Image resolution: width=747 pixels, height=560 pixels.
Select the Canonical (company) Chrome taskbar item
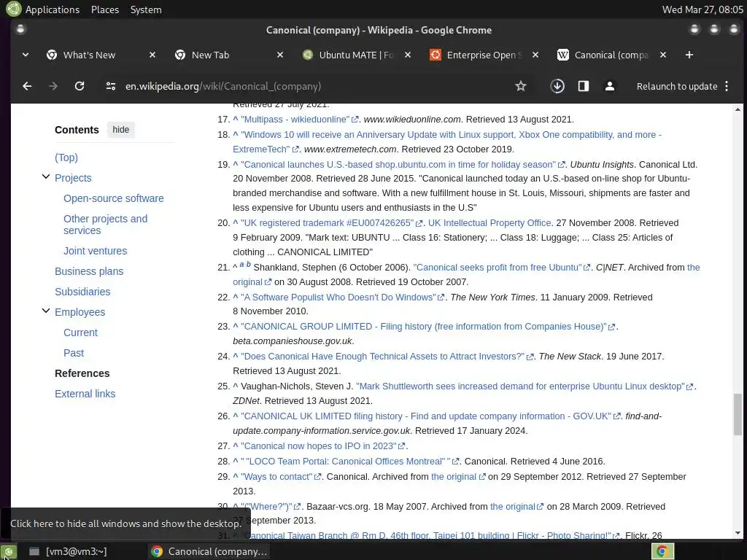click(x=209, y=551)
